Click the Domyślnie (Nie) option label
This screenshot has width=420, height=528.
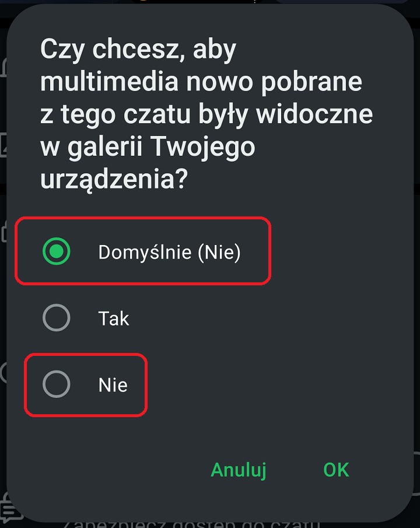pos(169,252)
